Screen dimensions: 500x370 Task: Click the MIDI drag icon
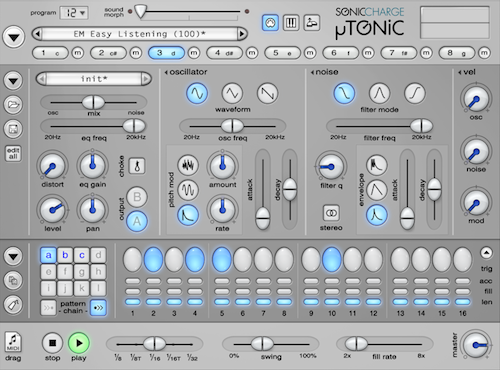13,342
